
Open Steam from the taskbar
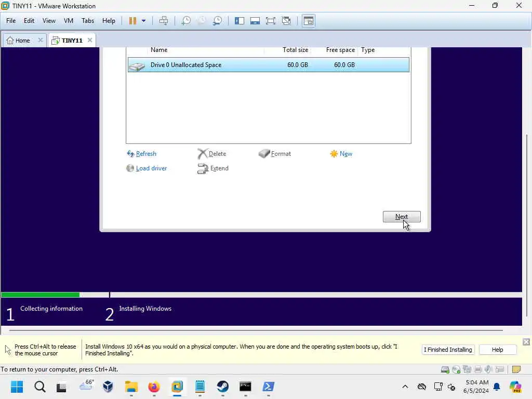click(222, 387)
